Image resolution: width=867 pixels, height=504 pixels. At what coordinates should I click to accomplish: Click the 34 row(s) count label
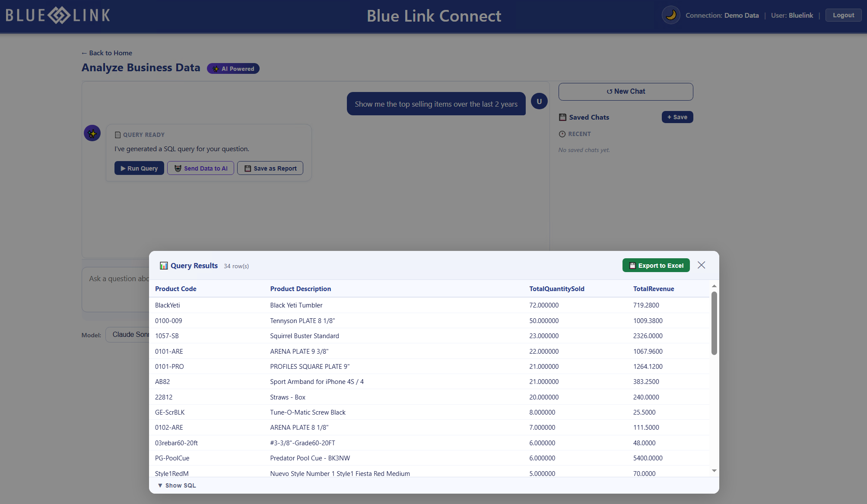pyautogui.click(x=236, y=266)
